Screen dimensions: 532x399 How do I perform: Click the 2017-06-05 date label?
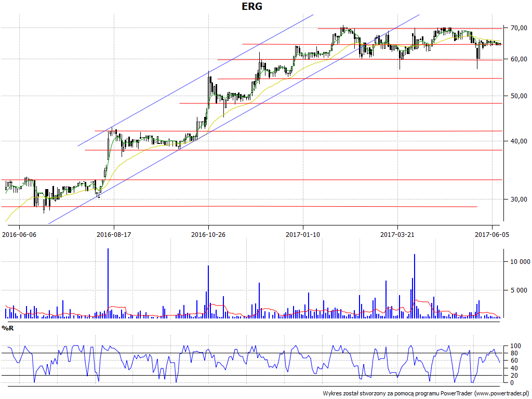492,234
